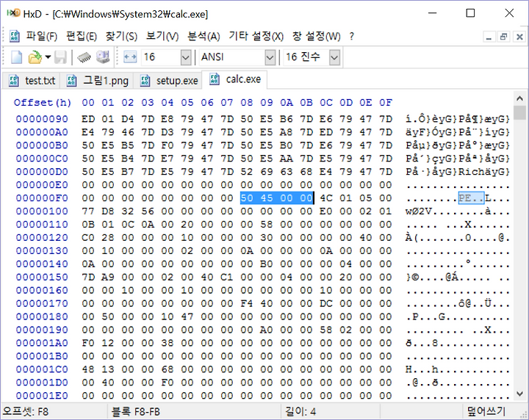
Task: Open the 분석(A) menu
Action: [x=204, y=36]
